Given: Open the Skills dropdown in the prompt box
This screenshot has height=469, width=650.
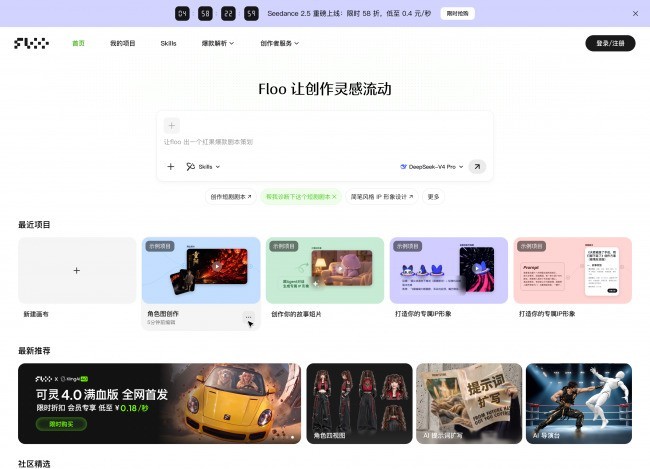Looking at the screenshot, I should coord(203,167).
